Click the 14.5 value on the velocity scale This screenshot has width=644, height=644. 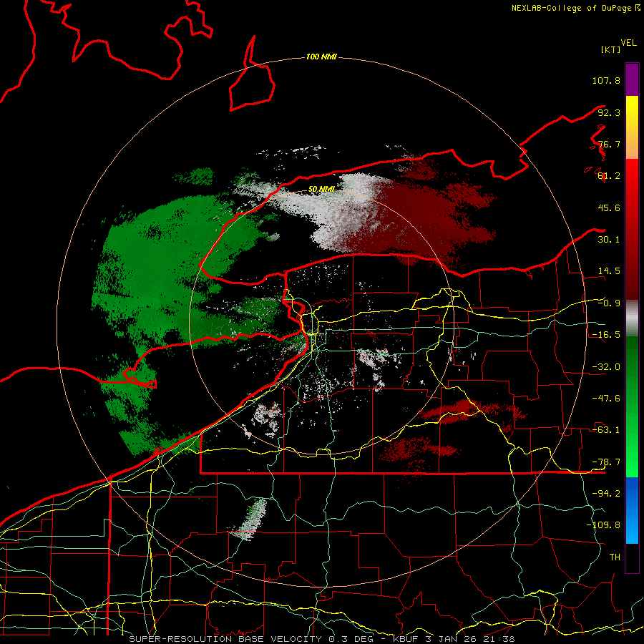pyautogui.click(x=609, y=271)
